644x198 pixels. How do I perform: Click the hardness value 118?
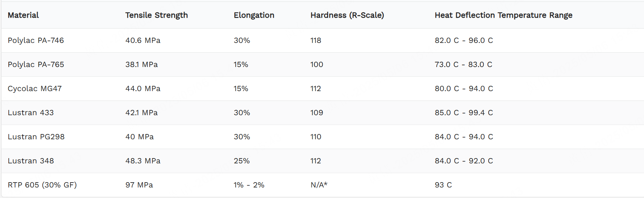tap(316, 40)
